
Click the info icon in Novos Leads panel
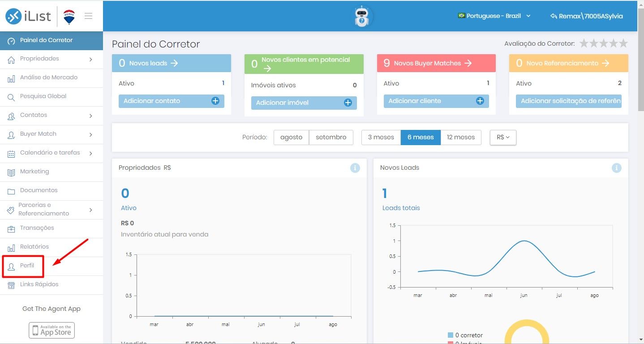(x=617, y=168)
